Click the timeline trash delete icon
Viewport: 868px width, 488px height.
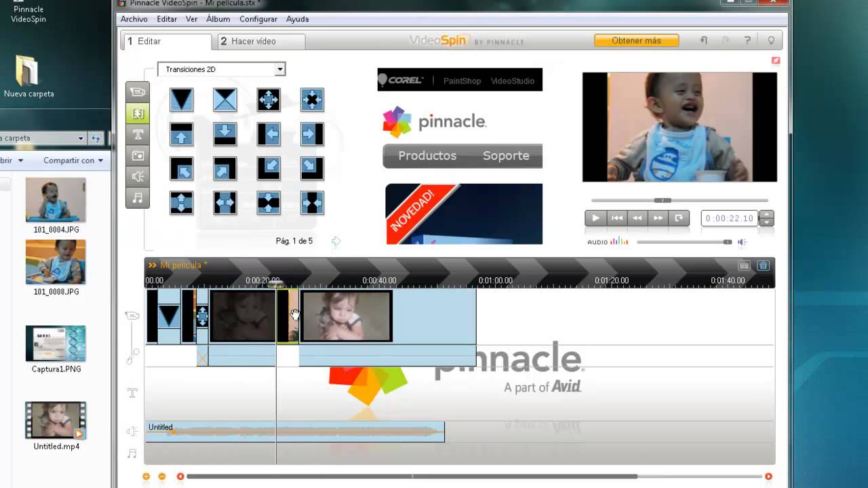tap(763, 266)
